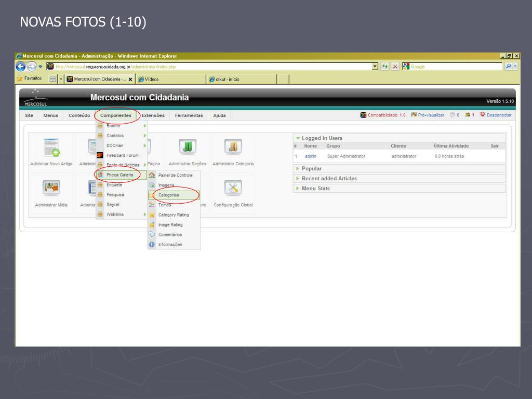This screenshot has width=532, height=399.
Task: Open Informações in Phoca submenu
Action: (x=174, y=244)
